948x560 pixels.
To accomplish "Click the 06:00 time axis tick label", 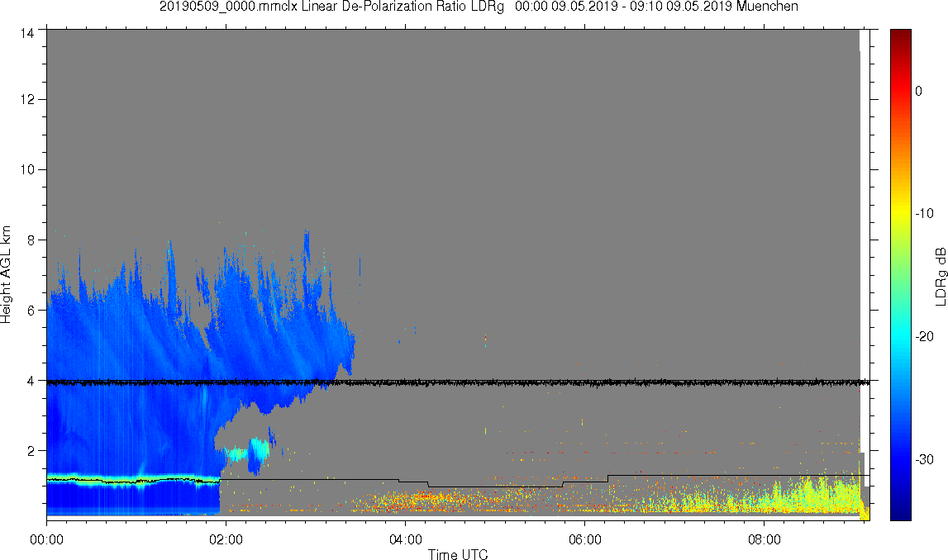I will click(x=584, y=539).
